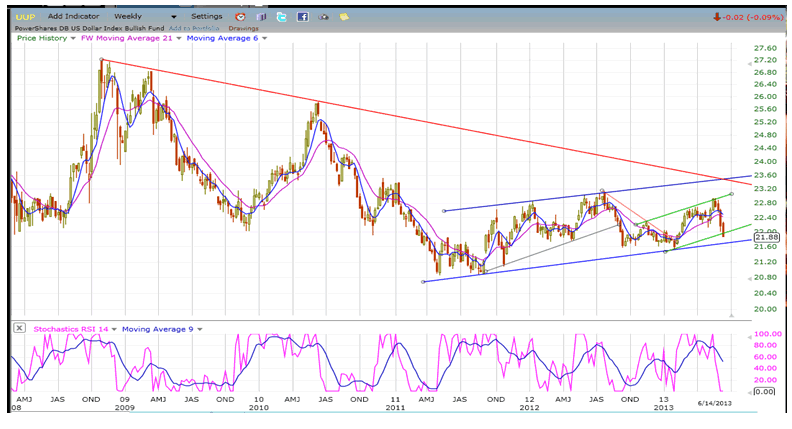Share the chart on Facebook
792x429 pixels.
(302, 17)
